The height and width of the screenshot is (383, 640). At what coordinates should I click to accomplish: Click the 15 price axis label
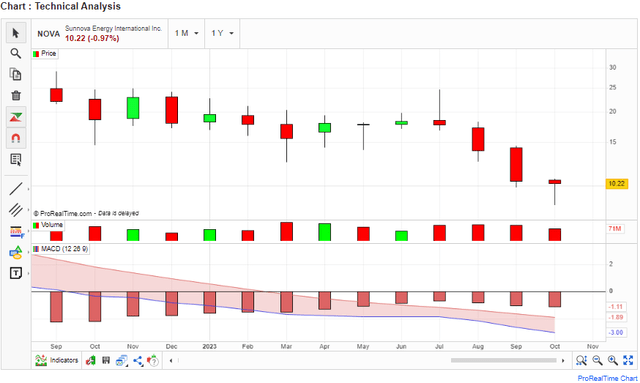(x=613, y=142)
